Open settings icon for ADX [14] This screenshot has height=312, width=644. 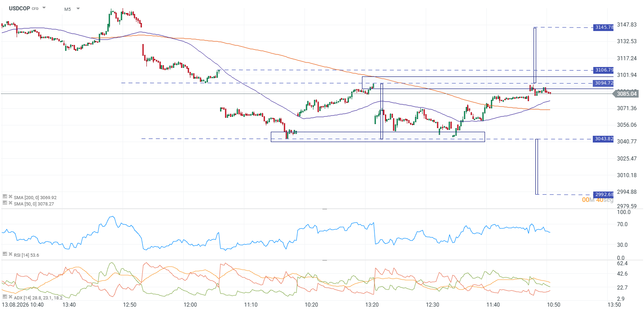pyautogui.click(x=4, y=297)
